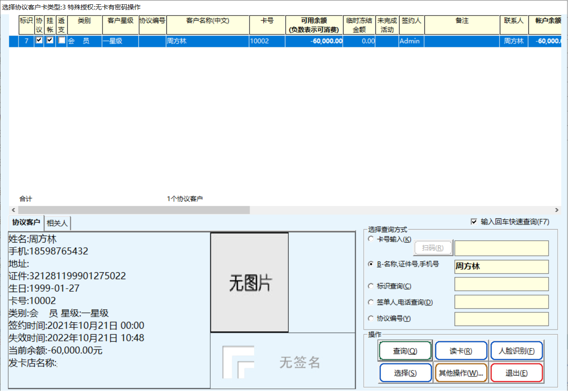568x392 pixels.
Task: Click the 证件:321281199901275022 detail line
Action: point(67,276)
